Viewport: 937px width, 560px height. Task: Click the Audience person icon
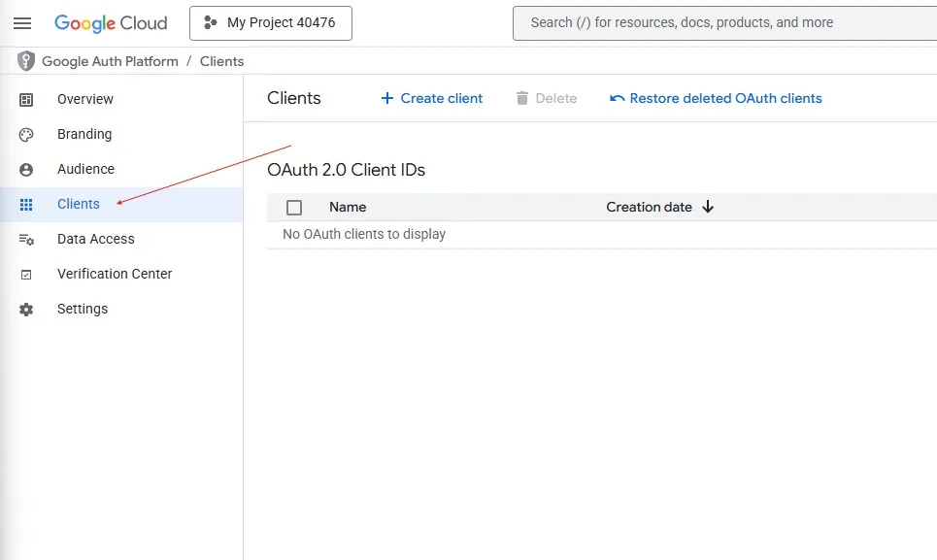pyautogui.click(x=26, y=170)
